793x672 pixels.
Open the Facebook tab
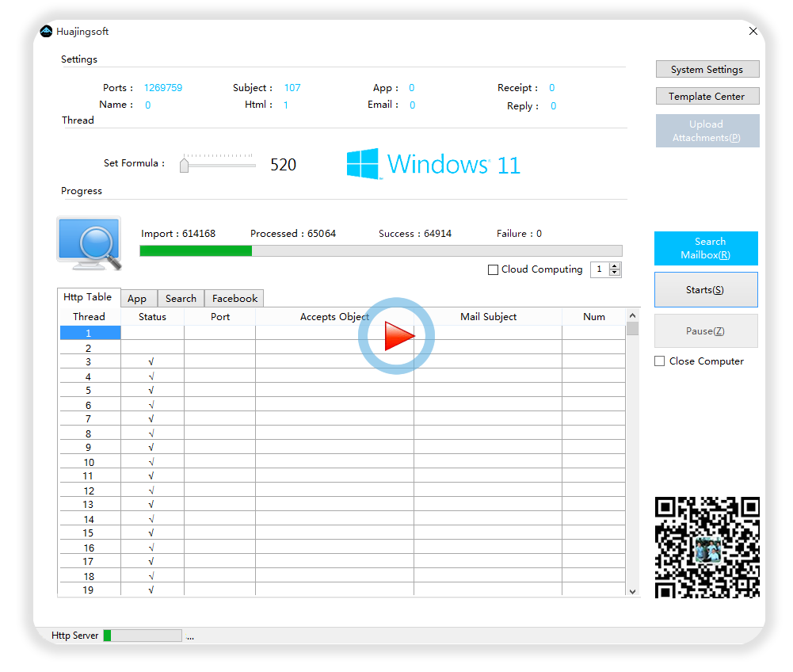pos(234,299)
